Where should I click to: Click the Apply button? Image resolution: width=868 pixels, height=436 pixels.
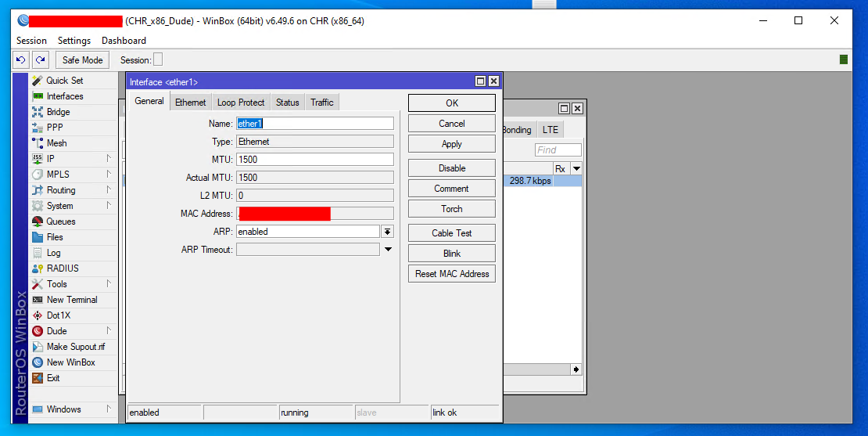tap(452, 144)
